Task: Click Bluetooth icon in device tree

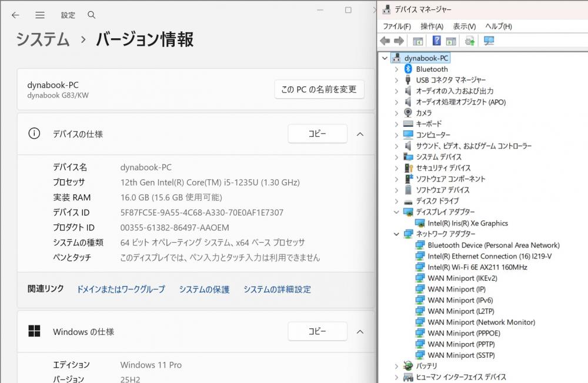Action: pyautogui.click(x=409, y=69)
